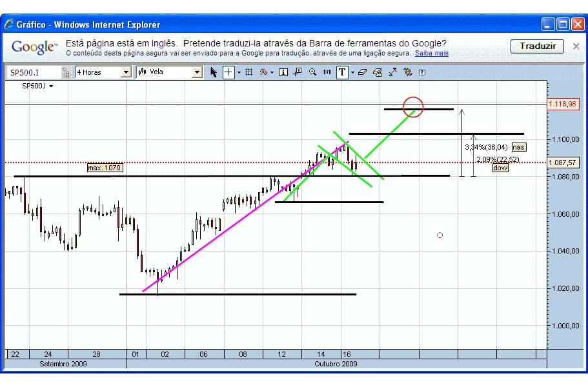Viewport: 588px width, 387px height.
Task: Click the date label 08
Action: (243, 354)
